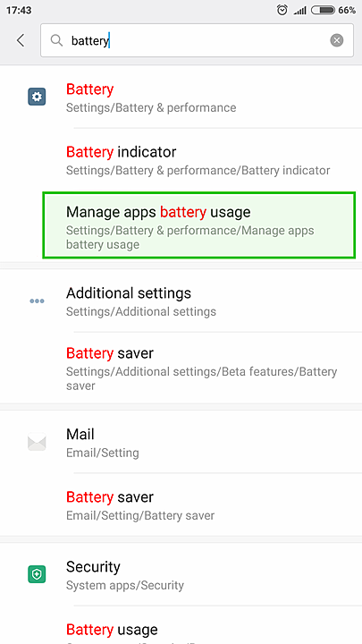This screenshot has width=362, height=644.
Task: Open Battery saver under Email settings
Action: [x=181, y=504]
